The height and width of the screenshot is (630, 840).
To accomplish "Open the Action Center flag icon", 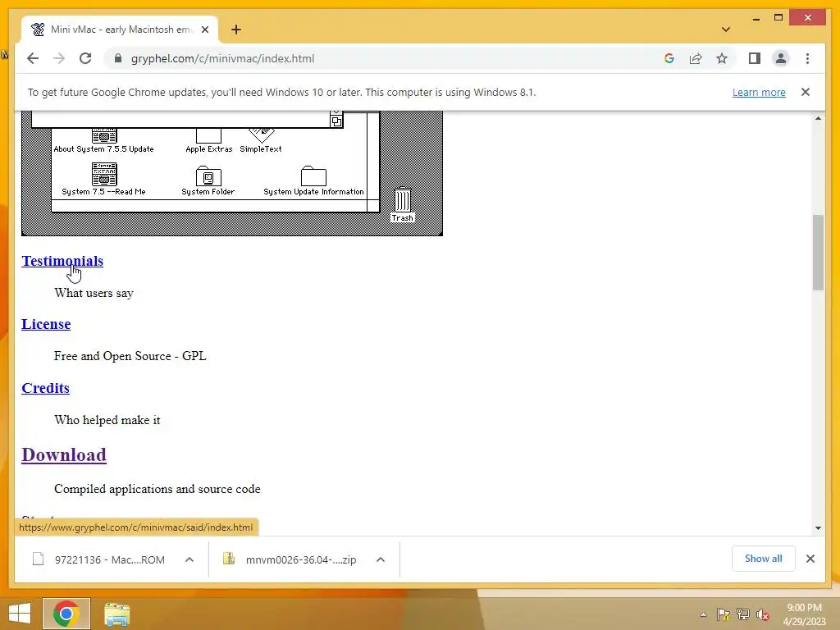I will pyautogui.click(x=723, y=614).
